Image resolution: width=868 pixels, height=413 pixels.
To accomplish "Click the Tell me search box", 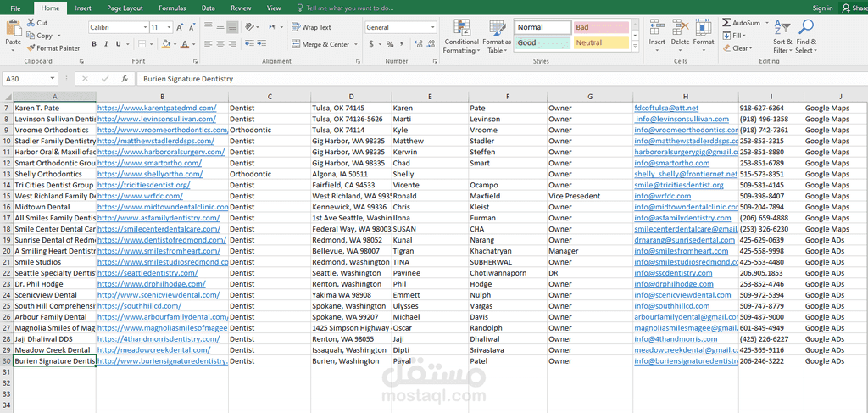I will tap(346, 8).
